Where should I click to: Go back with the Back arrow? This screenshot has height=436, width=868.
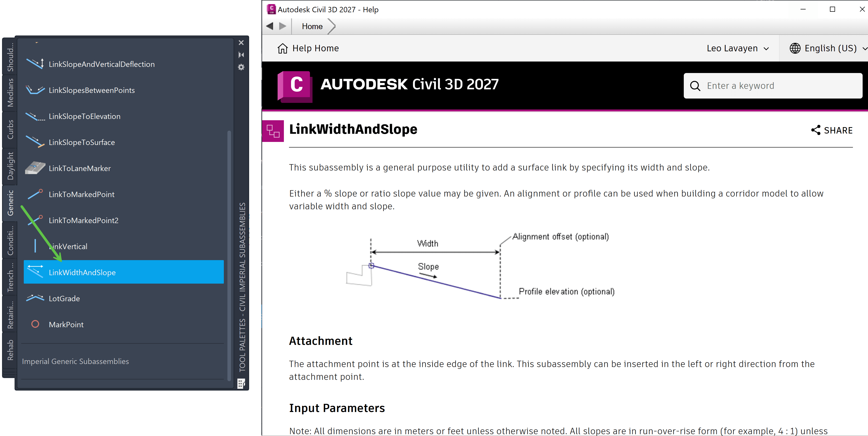[270, 26]
